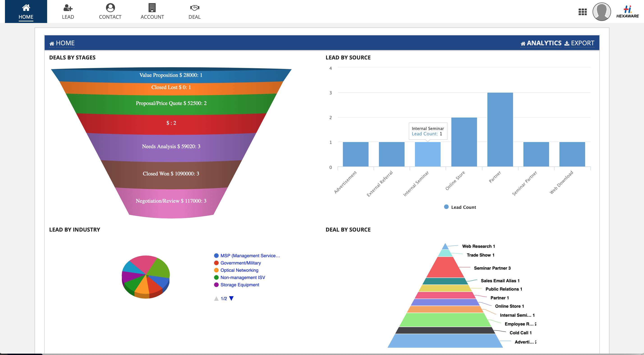Click the Contact person icon

[110, 8]
